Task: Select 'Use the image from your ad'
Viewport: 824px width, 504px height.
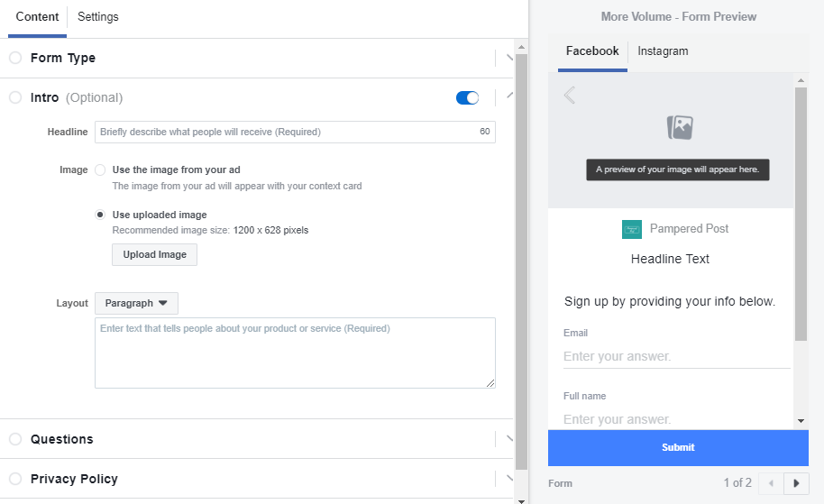Action: pos(100,170)
